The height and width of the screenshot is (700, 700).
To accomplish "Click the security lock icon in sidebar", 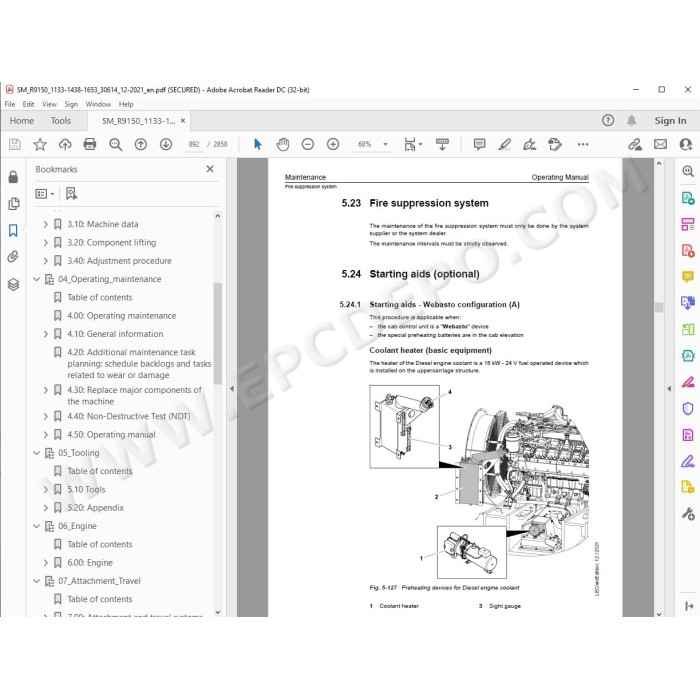I will 13,177.
